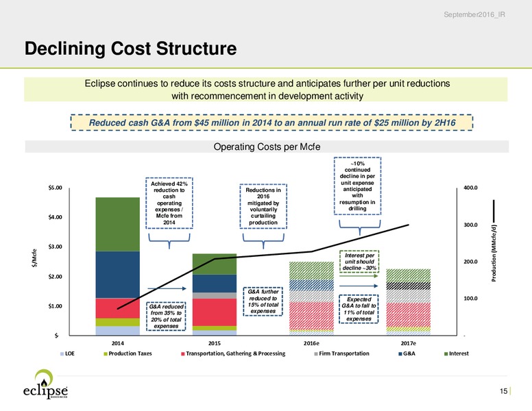The height and width of the screenshot is (411, 532).
Task: Click the red transportation segment of 2015 bar
Action: click(215, 312)
